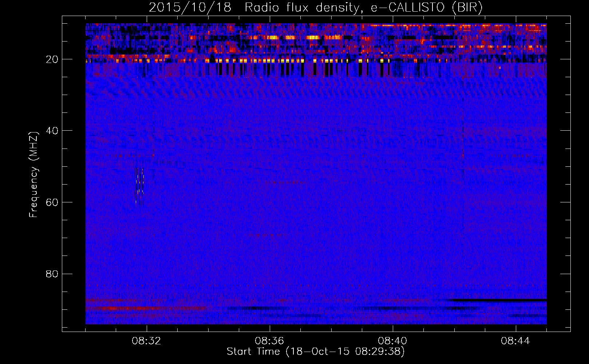This screenshot has width=589, height=364.
Task: Click the 'Start Time (18-Oct-15 08:29:38)' axis label
Action: [x=316, y=352]
